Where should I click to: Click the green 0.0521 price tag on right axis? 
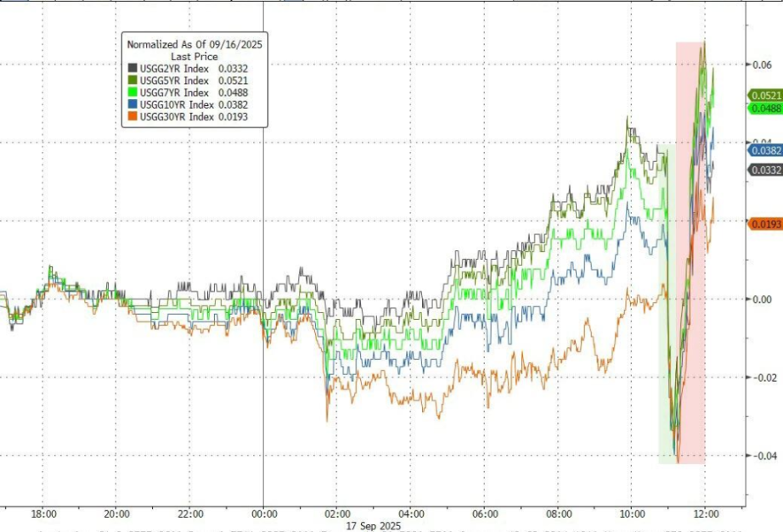click(764, 96)
